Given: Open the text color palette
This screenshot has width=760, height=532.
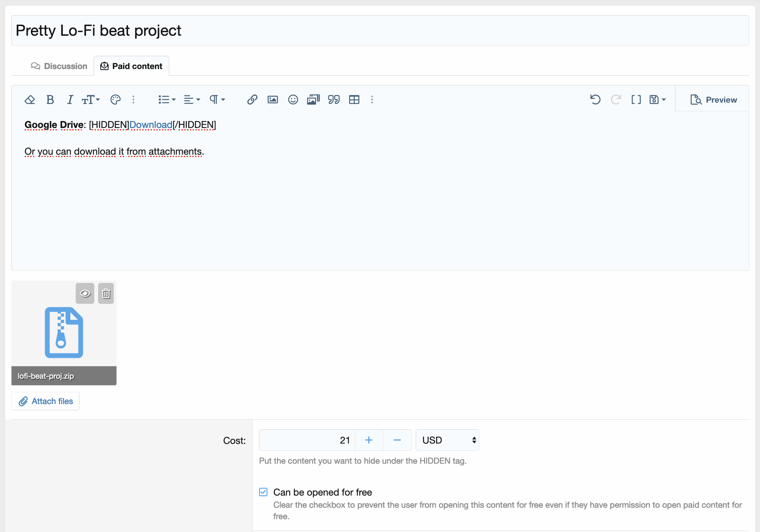Looking at the screenshot, I should [x=115, y=100].
